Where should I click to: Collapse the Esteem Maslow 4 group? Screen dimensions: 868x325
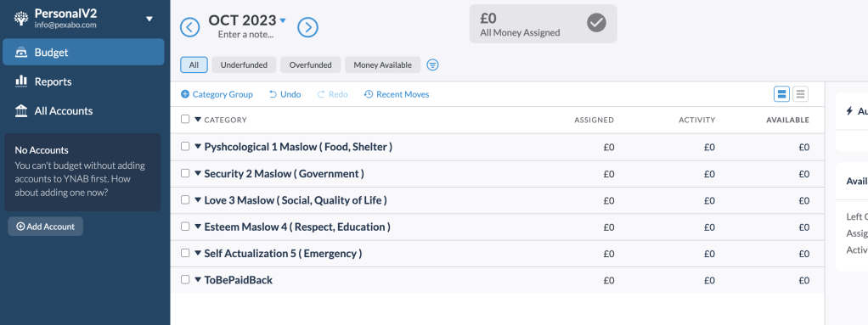click(x=198, y=227)
